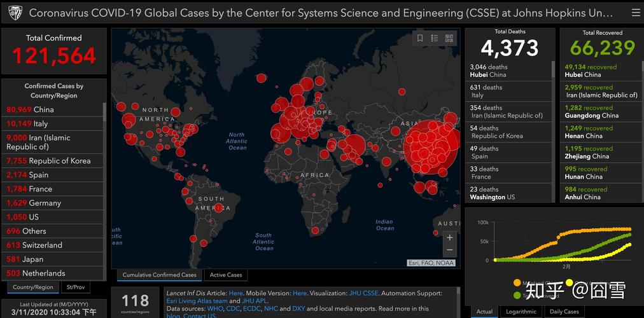
Task: Show the map legend list icon
Action: 435,38
